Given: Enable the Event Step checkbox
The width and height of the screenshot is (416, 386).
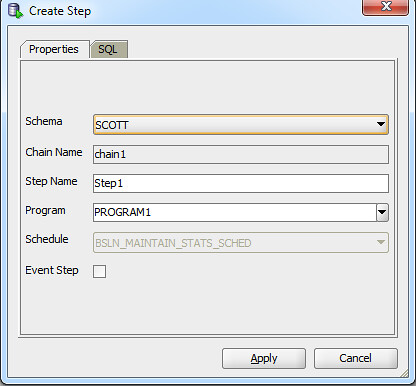Looking at the screenshot, I should pyautogui.click(x=99, y=271).
